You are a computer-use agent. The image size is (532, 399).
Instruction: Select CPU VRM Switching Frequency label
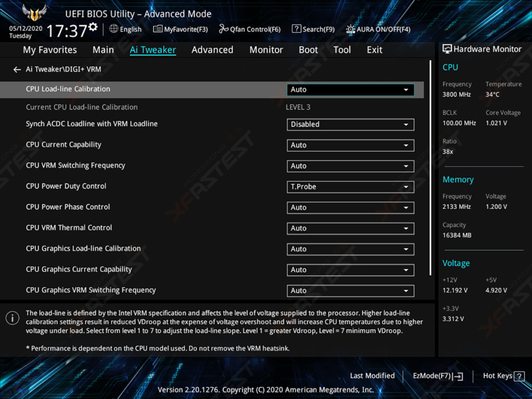pos(75,166)
